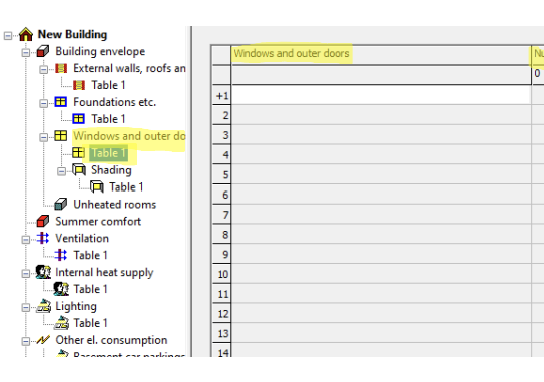Click the Ventilation crossed-lines icon
The width and height of the screenshot is (544, 382).
click(x=43, y=238)
